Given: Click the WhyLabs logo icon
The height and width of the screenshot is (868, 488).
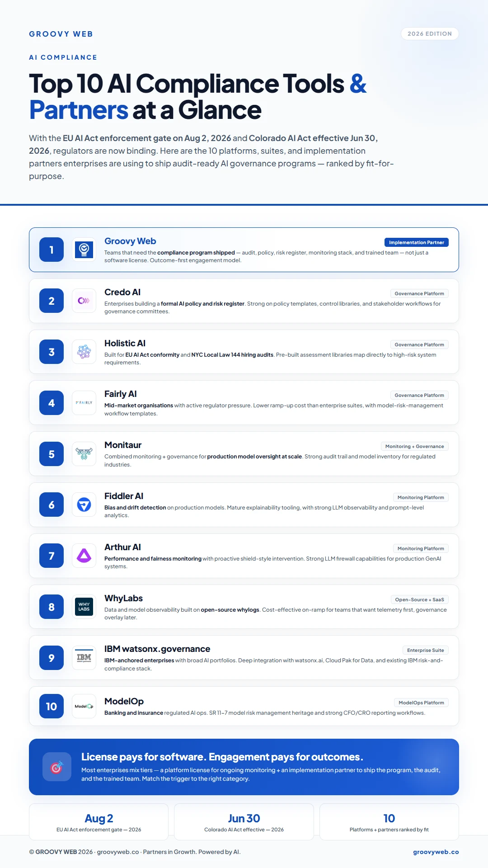Looking at the screenshot, I should pos(84,607).
